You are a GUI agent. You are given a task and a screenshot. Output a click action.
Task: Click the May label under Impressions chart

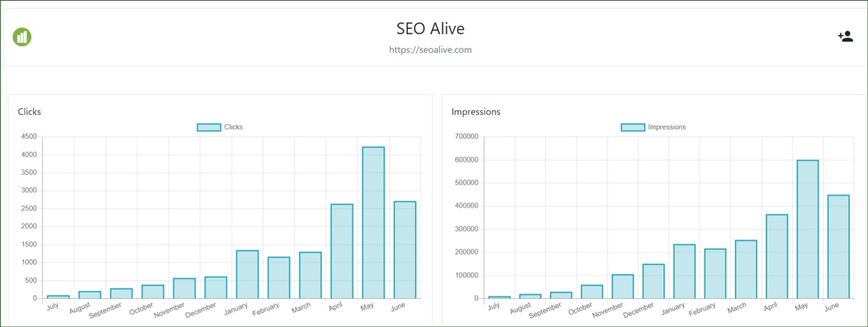[x=803, y=307]
